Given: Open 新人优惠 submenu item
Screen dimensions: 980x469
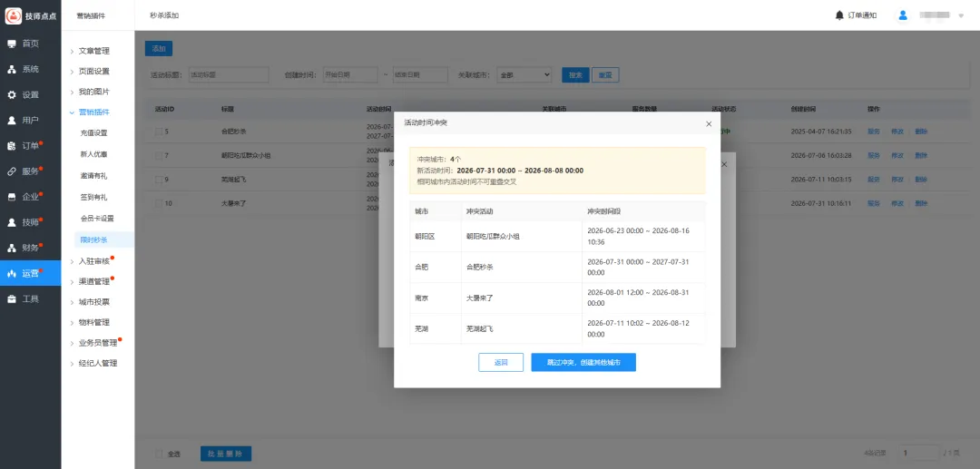Looking at the screenshot, I should click(x=93, y=154).
